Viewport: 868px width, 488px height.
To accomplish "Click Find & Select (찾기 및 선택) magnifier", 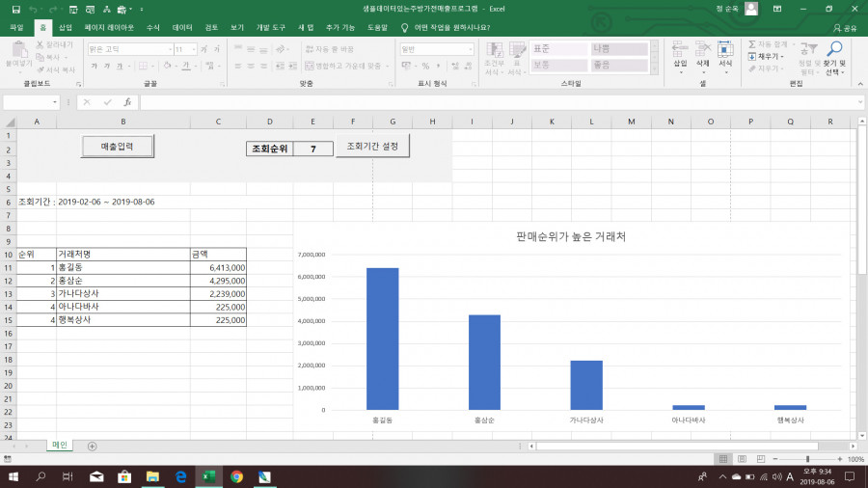I will pos(834,50).
